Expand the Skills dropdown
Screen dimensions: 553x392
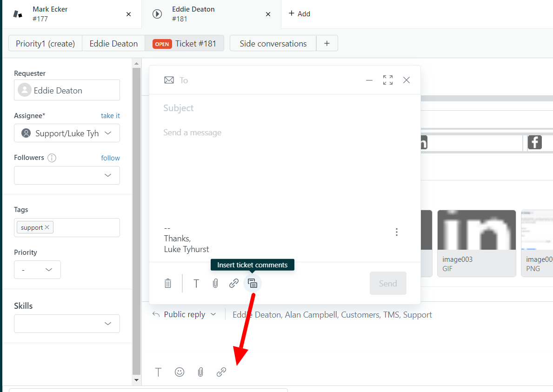(x=67, y=324)
